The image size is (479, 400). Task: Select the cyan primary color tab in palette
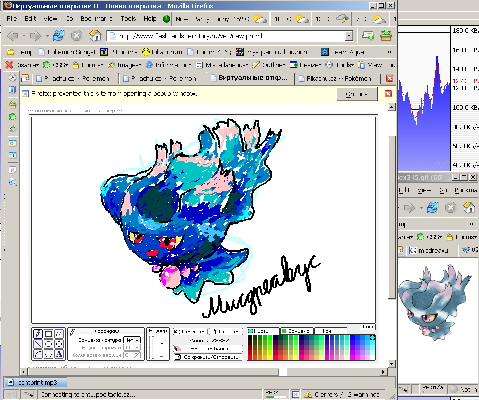pos(263,331)
